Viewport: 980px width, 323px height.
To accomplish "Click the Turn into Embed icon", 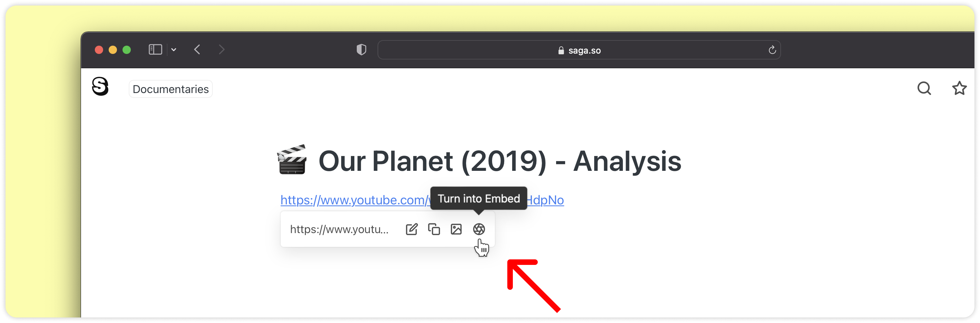I will [479, 229].
